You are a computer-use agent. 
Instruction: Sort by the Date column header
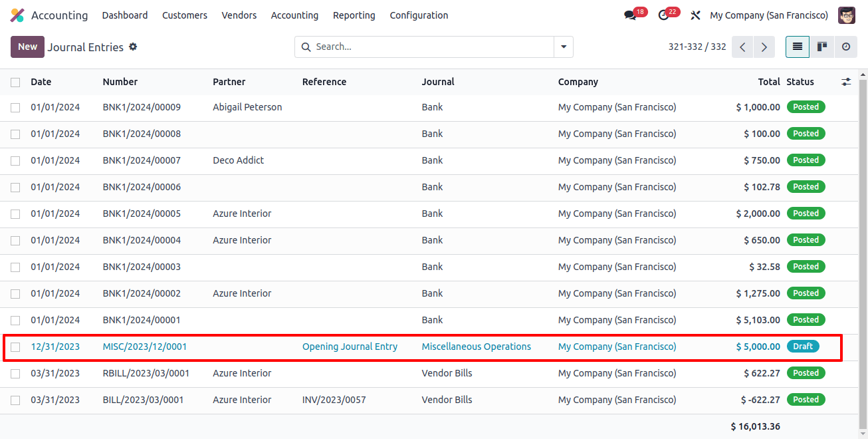coord(41,82)
